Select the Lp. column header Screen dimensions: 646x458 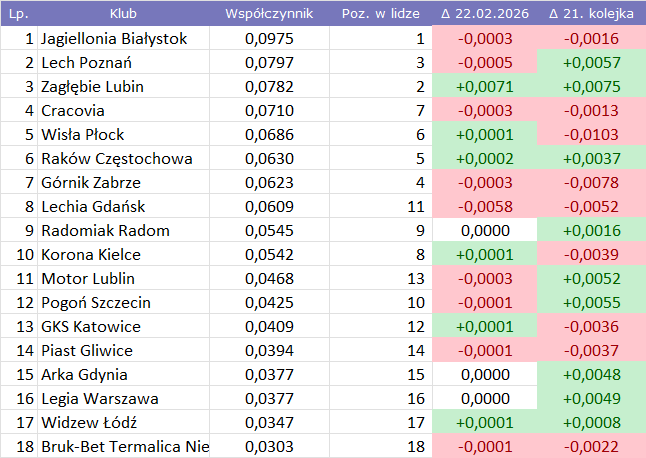click(18, 14)
